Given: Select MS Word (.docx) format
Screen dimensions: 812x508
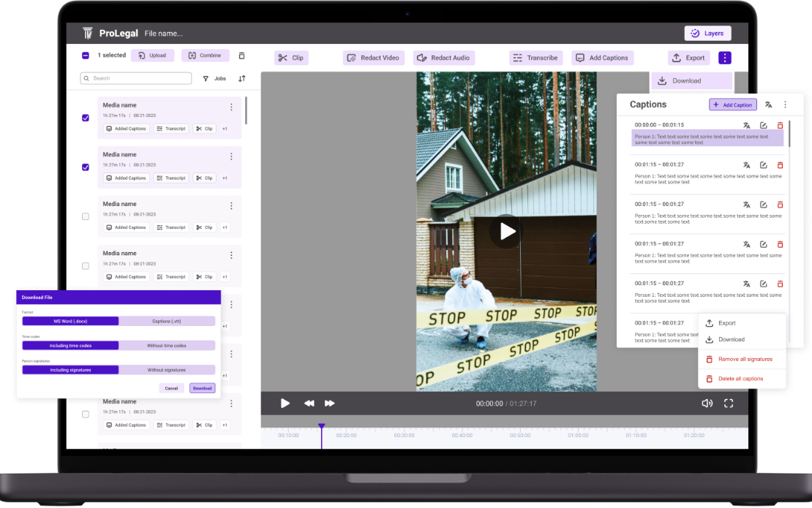Looking at the screenshot, I should [70, 322].
